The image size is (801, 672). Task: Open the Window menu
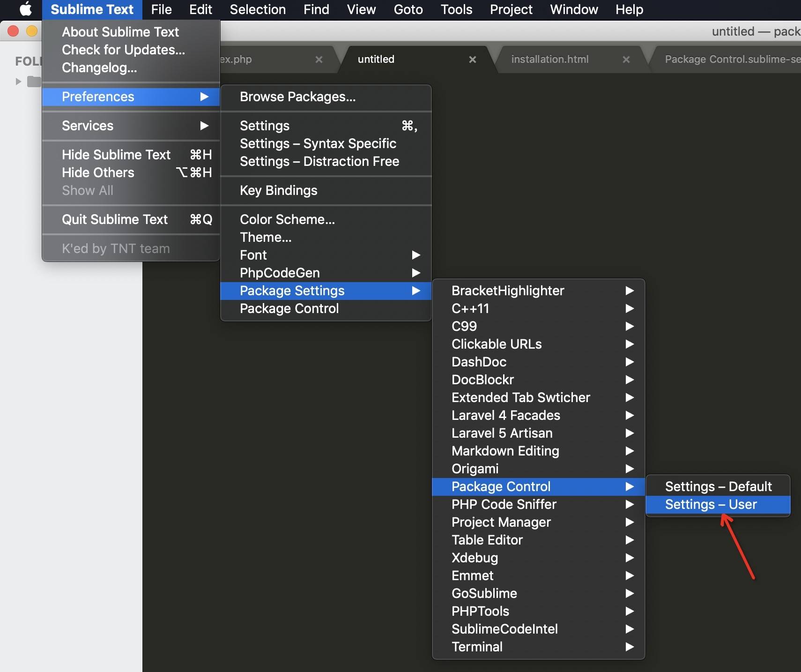[x=574, y=9]
